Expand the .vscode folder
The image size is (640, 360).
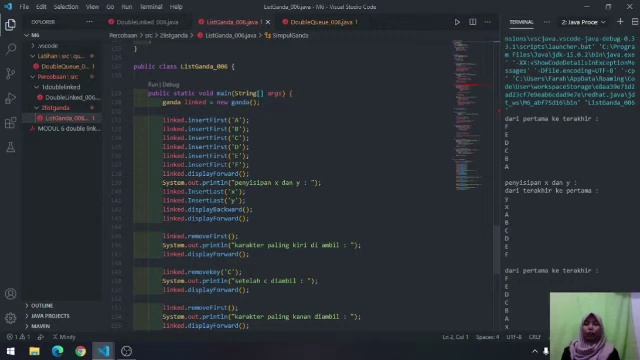pyautogui.click(x=62, y=46)
